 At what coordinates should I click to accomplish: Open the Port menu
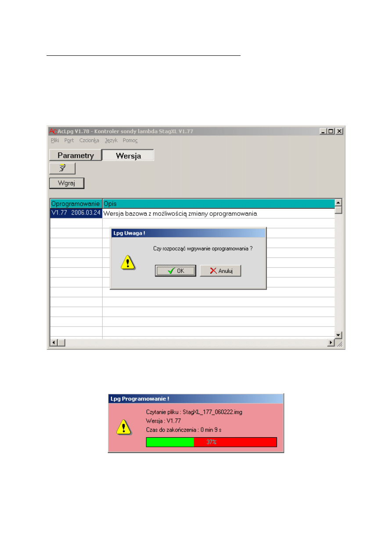pos(69,141)
